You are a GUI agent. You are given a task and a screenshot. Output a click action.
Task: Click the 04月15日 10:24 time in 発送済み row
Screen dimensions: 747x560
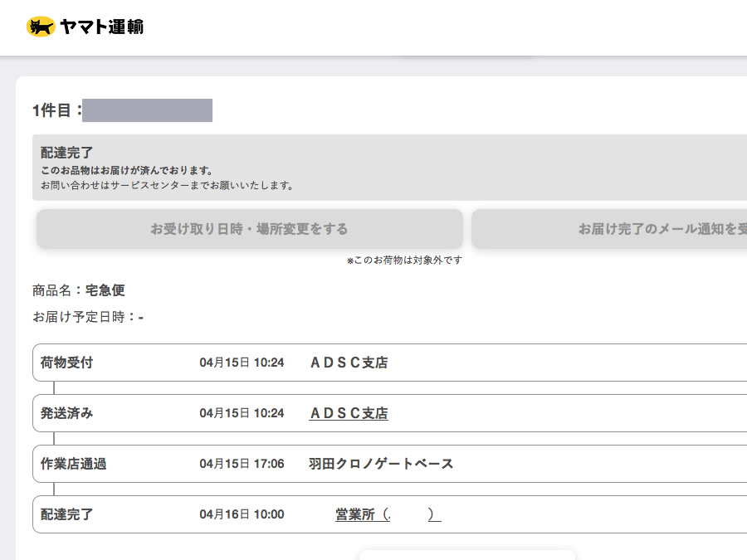[x=242, y=413]
